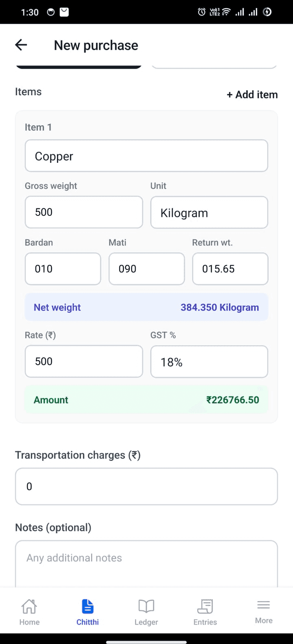Edit the Copper item name field
293x644 pixels.
click(146, 156)
